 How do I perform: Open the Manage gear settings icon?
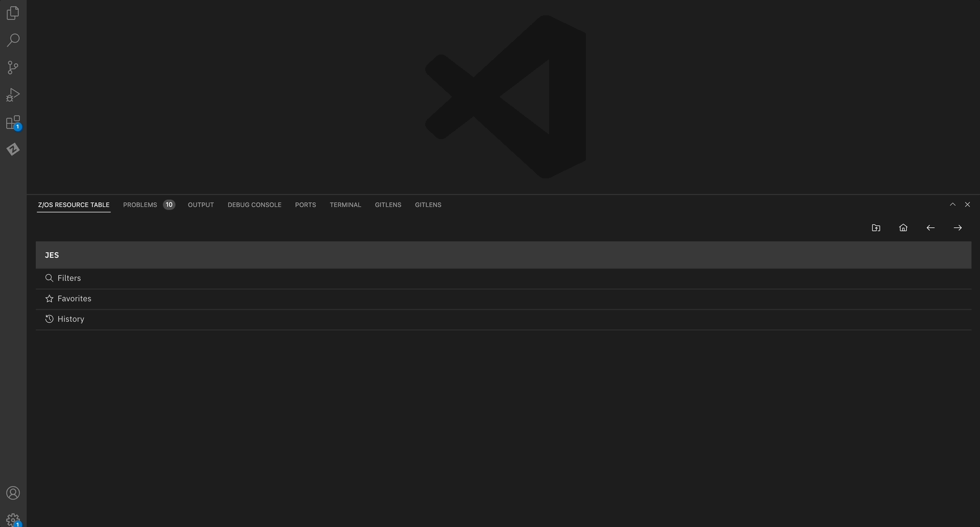coord(13,520)
